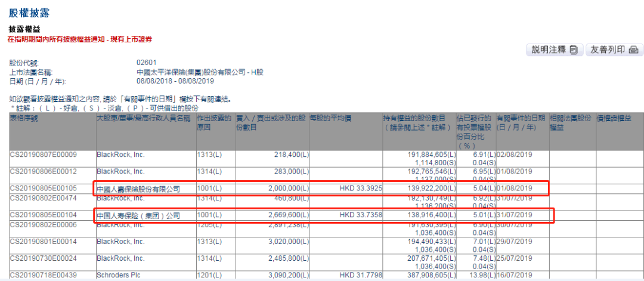Image resolution: width=644 pixels, height=281 pixels.
Task: Click shares value 2,000,000(L)
Action: click(x=289, y=189)
